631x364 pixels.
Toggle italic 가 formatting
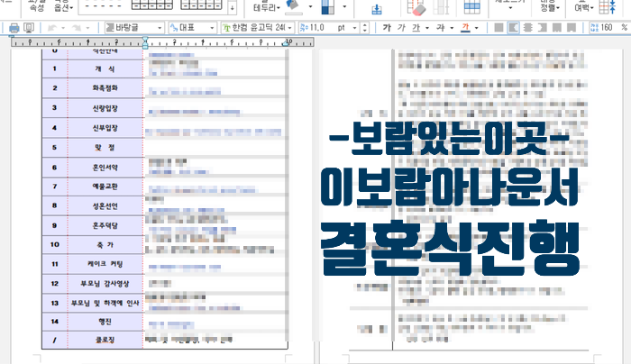point(401,28)
